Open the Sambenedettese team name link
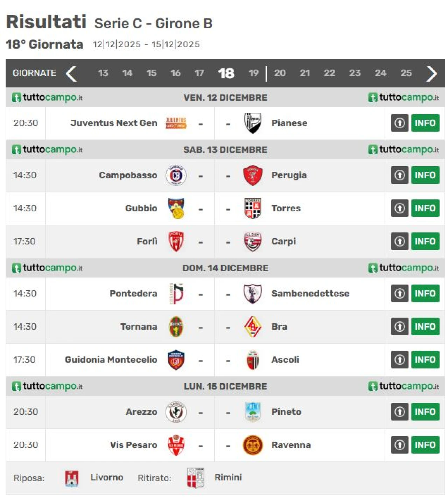Viewport: 448px width, 498px height. coord(310,294)
